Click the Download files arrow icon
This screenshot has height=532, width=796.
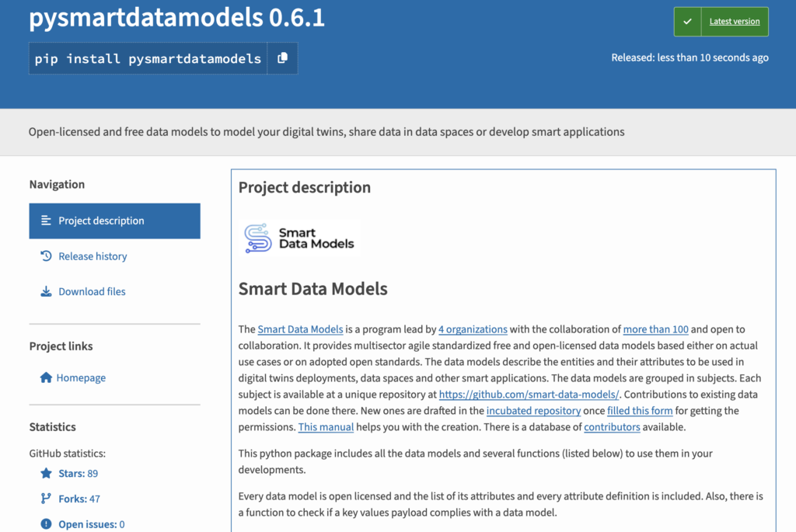point(46,291)
